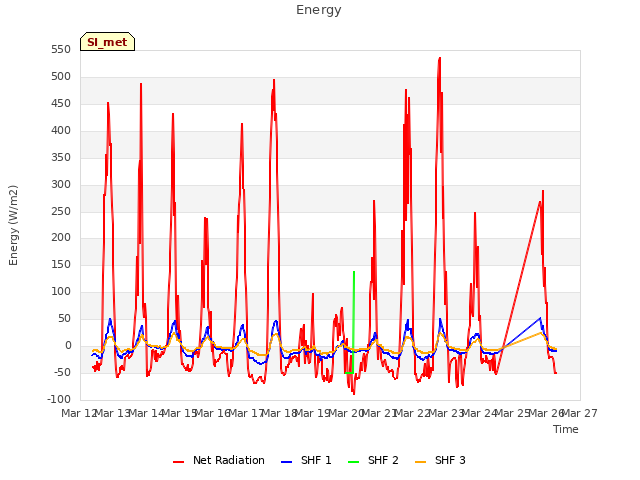
Task: Click the 0 y-axis tick label
Action: [68, 345]
